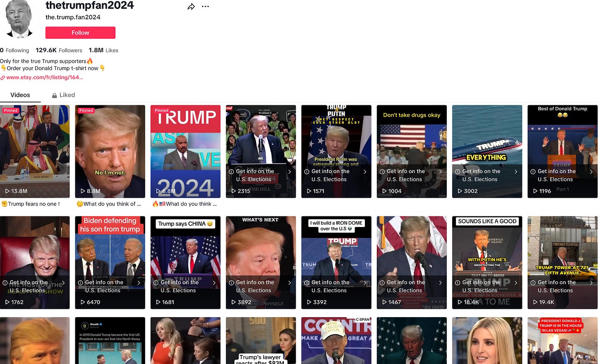Expand elections info chevron on 1571-view video
599x364 pixels.
[x=365, y=172]
